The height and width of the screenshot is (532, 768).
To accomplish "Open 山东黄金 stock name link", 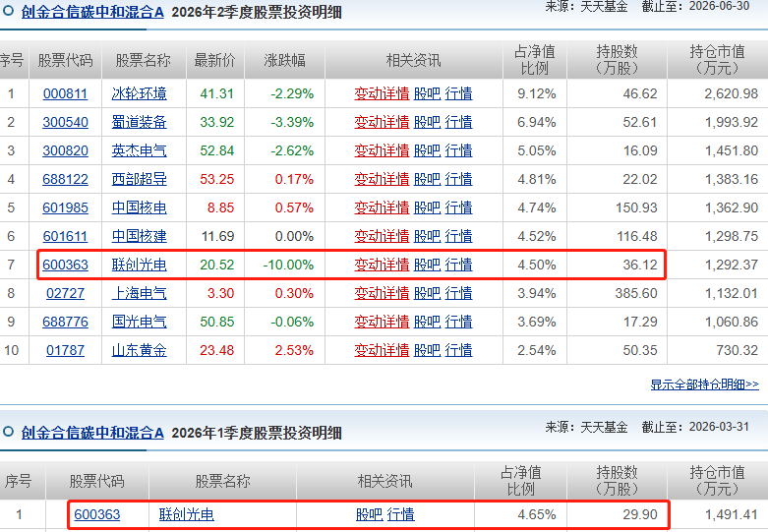I will coord(139,350).
